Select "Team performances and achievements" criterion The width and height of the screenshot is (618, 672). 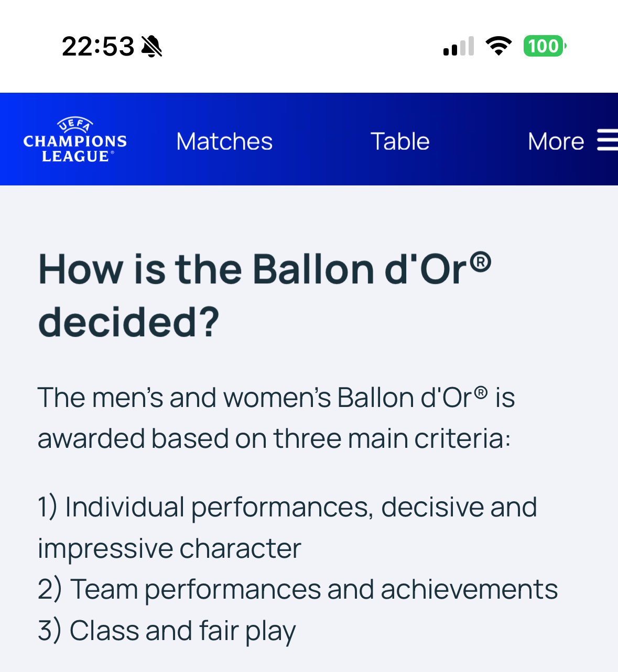298,589
